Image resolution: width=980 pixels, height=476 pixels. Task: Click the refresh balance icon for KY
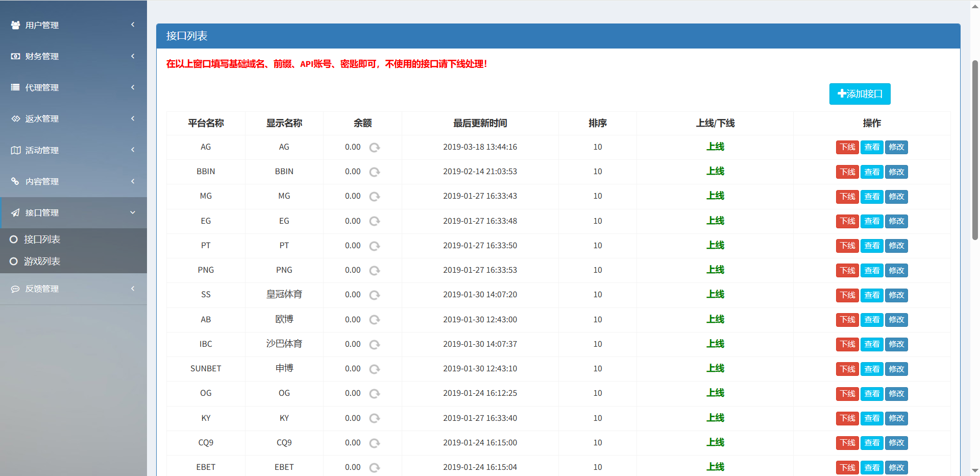[375, 418]
